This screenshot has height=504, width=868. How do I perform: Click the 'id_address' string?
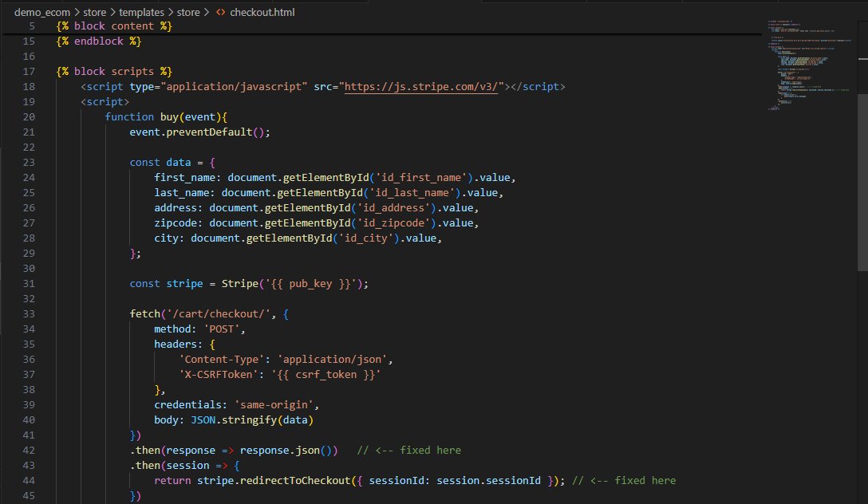pos(393,207)
